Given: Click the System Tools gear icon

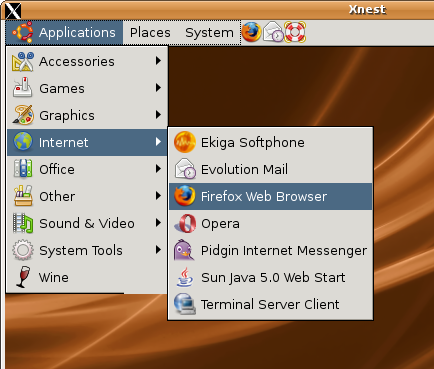Looking at the screenshot, I should click(23, 250).
